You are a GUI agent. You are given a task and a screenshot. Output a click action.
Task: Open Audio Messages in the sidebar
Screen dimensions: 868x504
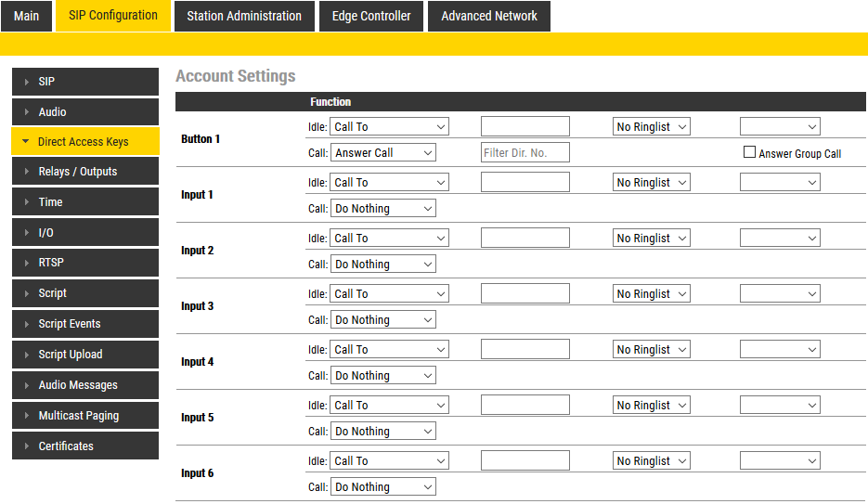(78, 385)
